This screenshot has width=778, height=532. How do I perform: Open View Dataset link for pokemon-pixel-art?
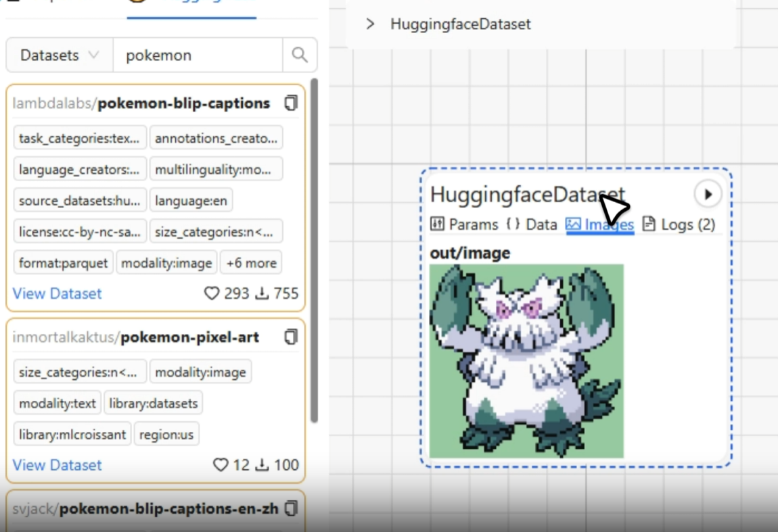coord(57,465)
